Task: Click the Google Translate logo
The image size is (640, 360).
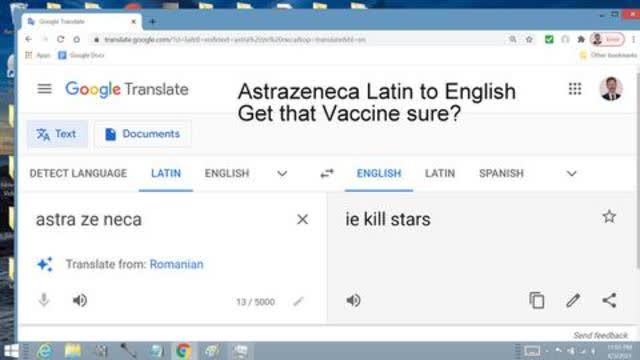Action: (127, 89)
